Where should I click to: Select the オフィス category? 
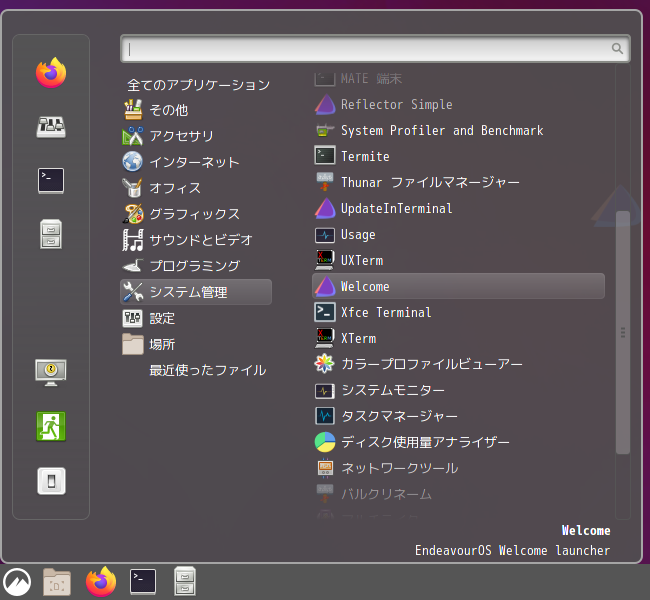click(x=196, y=188)
